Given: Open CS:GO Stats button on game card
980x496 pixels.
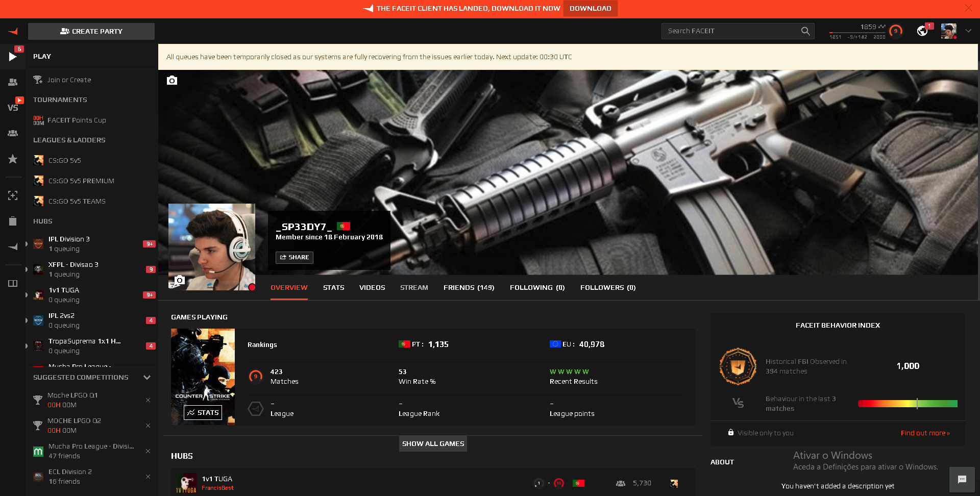Looking at the screenshot, I should [203, 412].
